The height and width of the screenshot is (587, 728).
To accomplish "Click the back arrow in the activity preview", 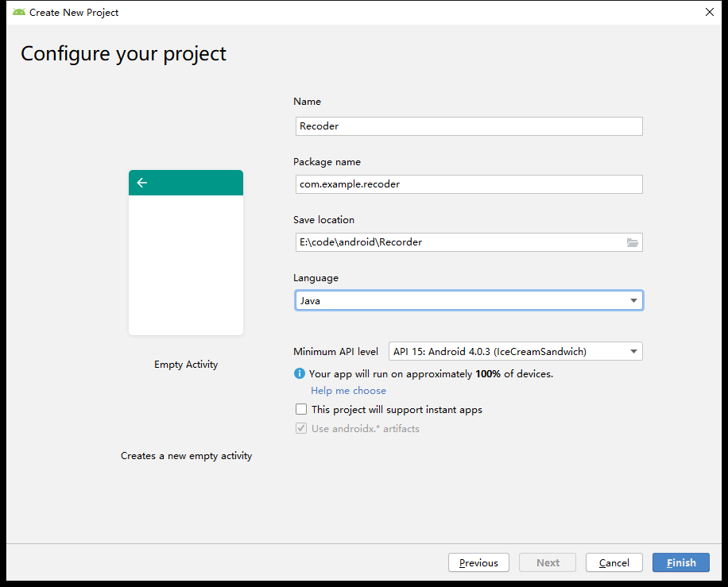I will coord(142,183).
